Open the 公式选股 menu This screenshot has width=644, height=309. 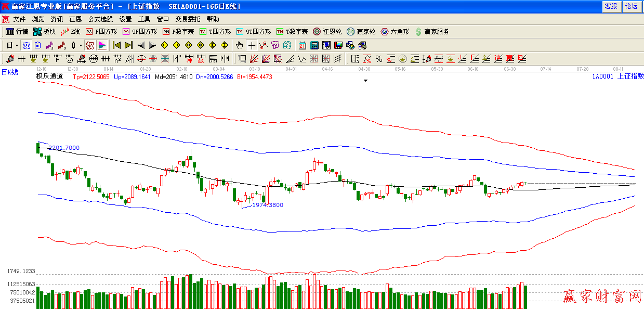(x=100, y=19)
